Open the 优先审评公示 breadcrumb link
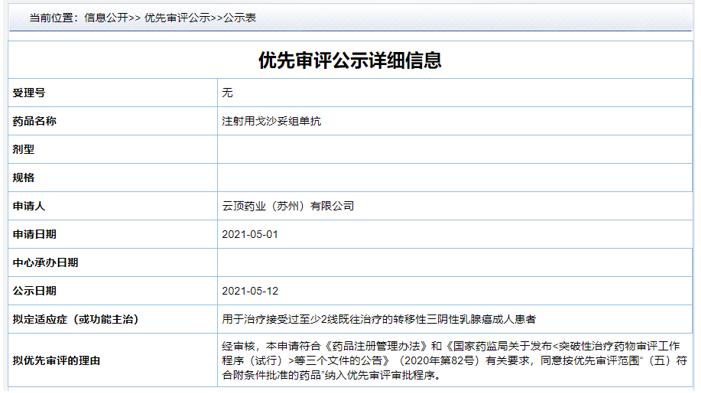Screen dimensions: 701x393 tap(177, 18)
